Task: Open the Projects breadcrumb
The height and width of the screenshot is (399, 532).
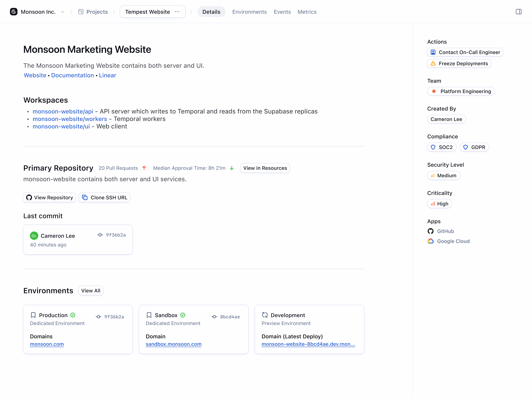Action: 93,12
